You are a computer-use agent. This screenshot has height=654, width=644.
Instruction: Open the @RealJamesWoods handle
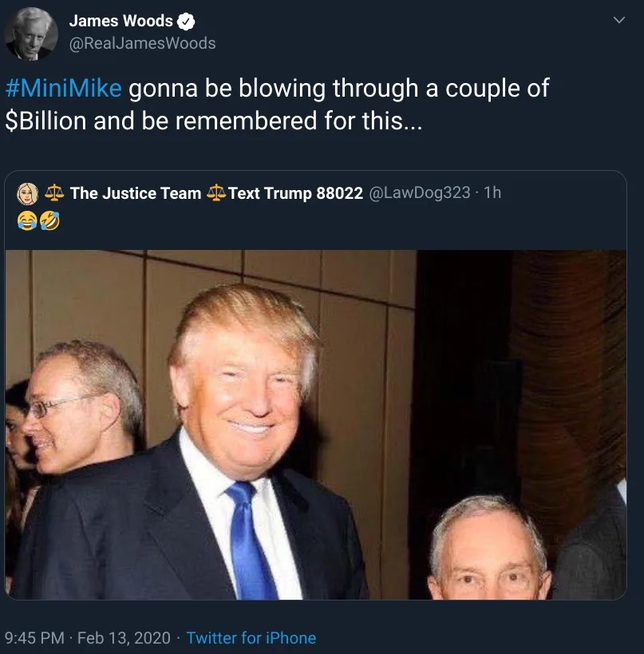point(142,43)
